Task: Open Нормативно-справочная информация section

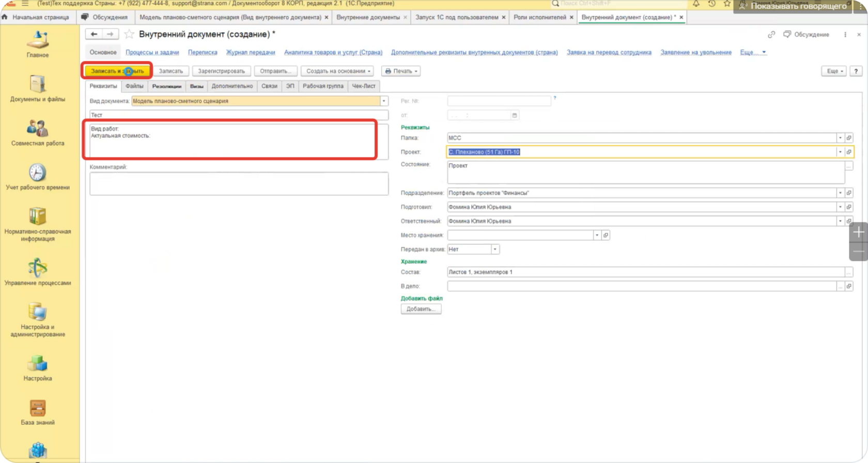Action: point(38,224)
